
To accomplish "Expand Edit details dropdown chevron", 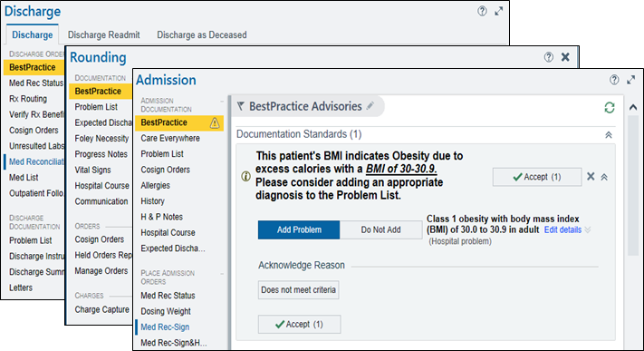I will click(588, 229).
